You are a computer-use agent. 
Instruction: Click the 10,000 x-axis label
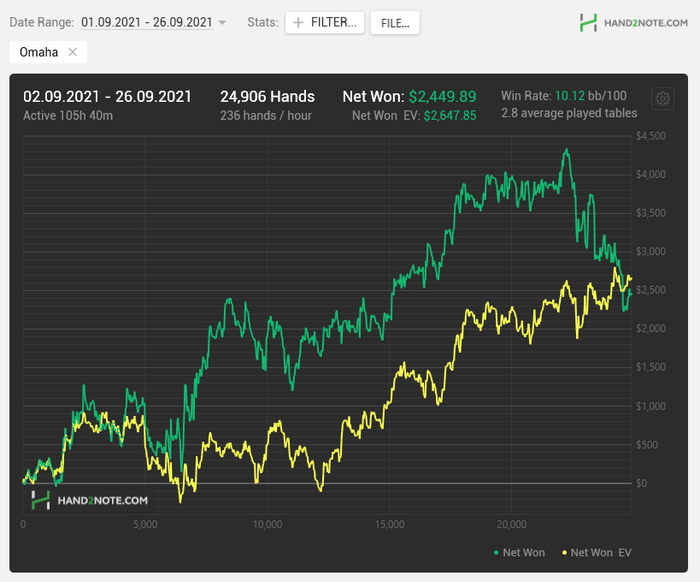(267, 524)
